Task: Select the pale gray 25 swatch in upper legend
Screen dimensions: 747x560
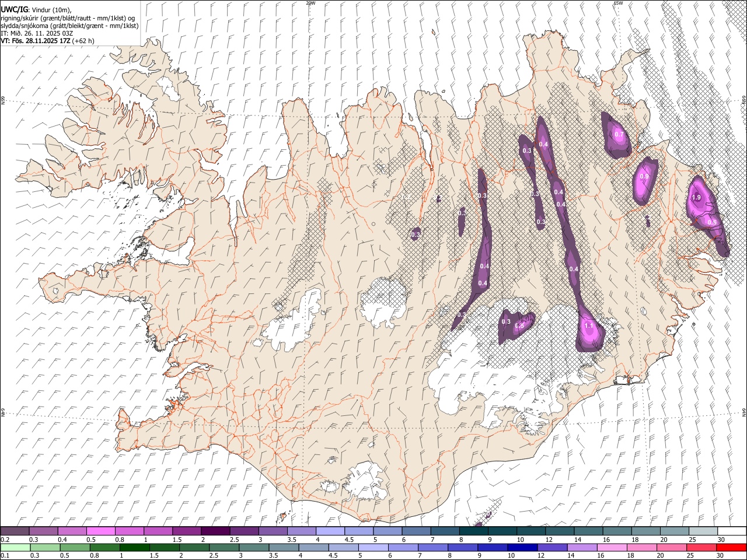Action: click(704, 531)
